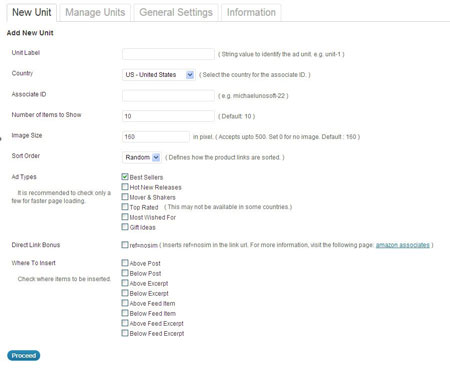Viewport: 450px width, 369px height.
Task: Uncheck the Best Sellers checkbox
Action: coord(125,177)
